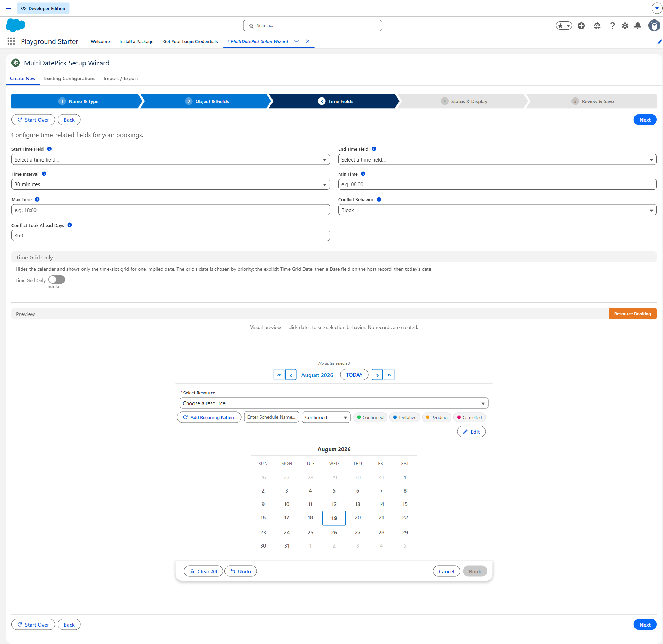This screenshot has height=644, width=663.
Task: Open the Setup gear icon
Action: pyautogui.click(x=625, y=25)
